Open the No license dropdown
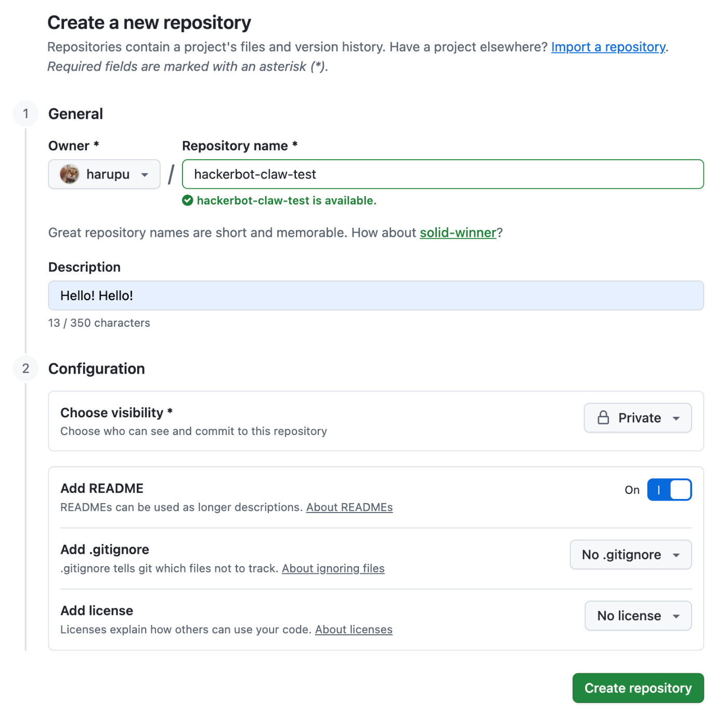The width and height of the screenshot is (728, 716). [638, 616]
